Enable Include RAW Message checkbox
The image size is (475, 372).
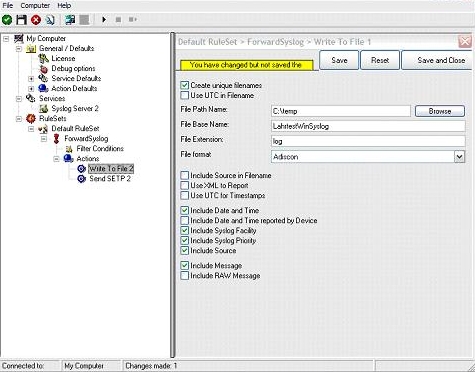(x=184, y=276)
